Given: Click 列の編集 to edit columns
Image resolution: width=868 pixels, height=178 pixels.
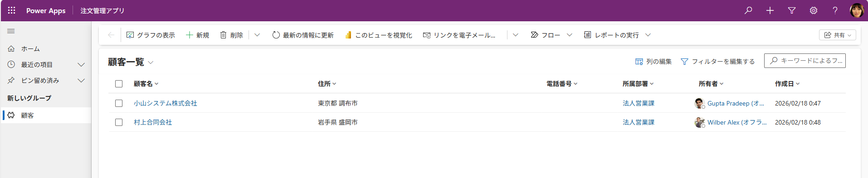Looking at the screenshot, I should (x=653, y=62).
